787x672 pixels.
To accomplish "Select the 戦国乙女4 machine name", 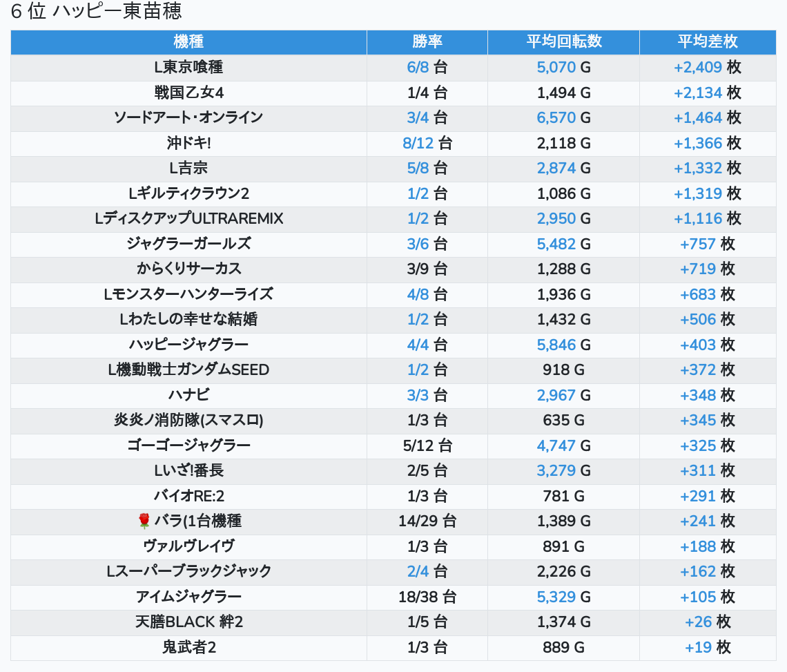I will [188, 93].
